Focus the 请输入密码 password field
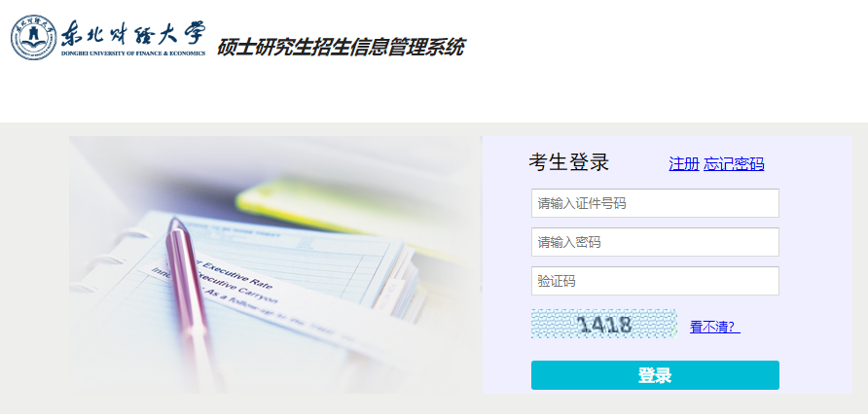This screenshot has width=868, height=417. tap(655, 242)
